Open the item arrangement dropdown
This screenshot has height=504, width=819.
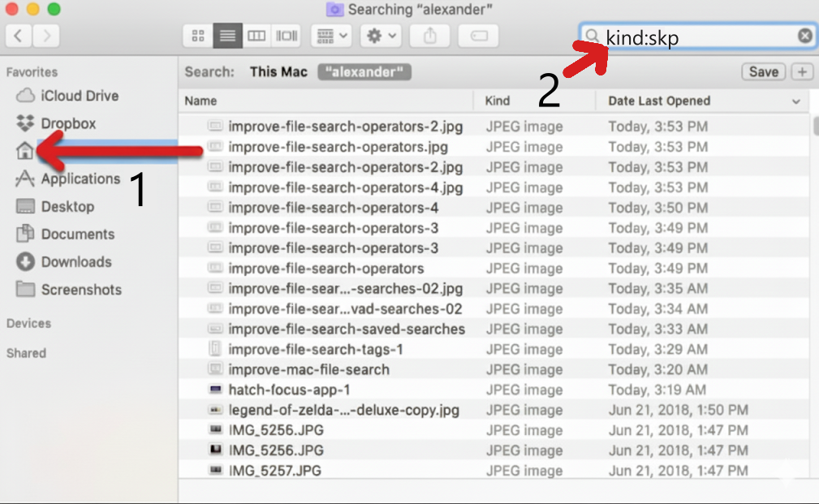coord(330,35)
